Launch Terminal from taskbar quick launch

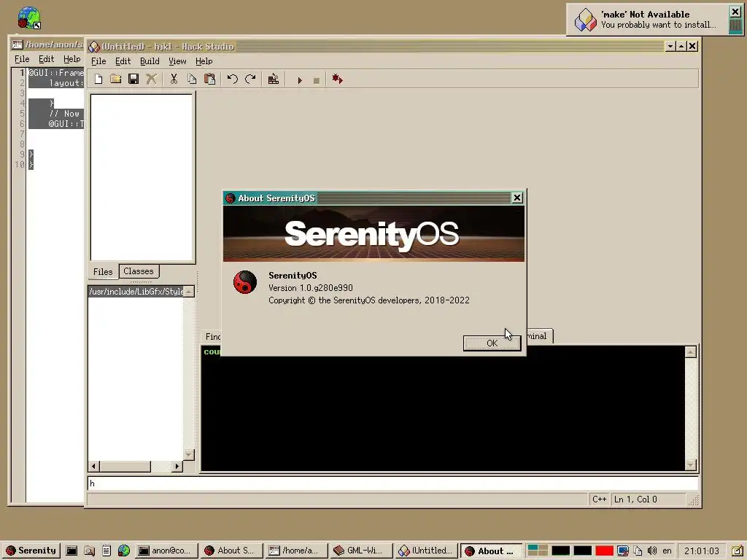pos(71,551)
